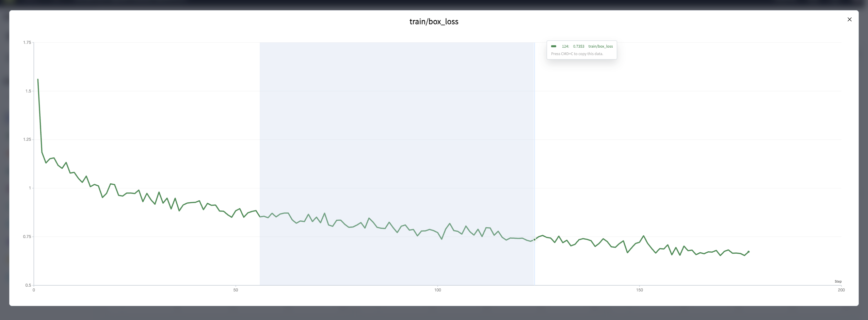The width and height of the screenshot is (868, 320).
Task: Click the train/box_loss chart title
Action: click(x=434, y=22)
